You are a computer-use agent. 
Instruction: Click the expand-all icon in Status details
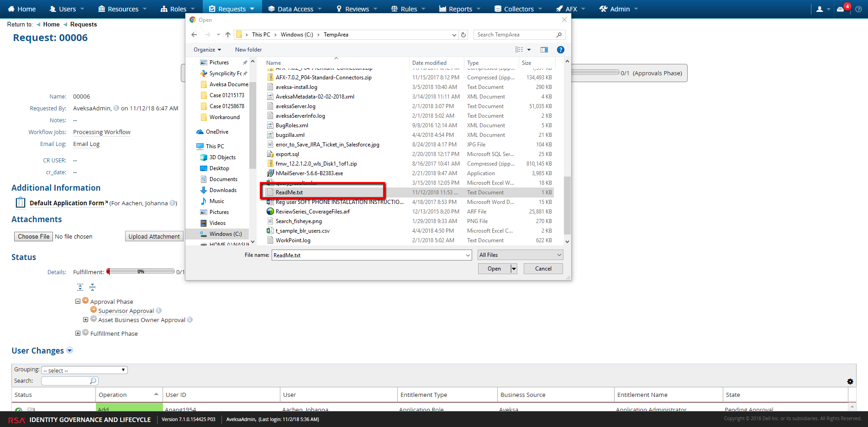(x=80, y=286)
